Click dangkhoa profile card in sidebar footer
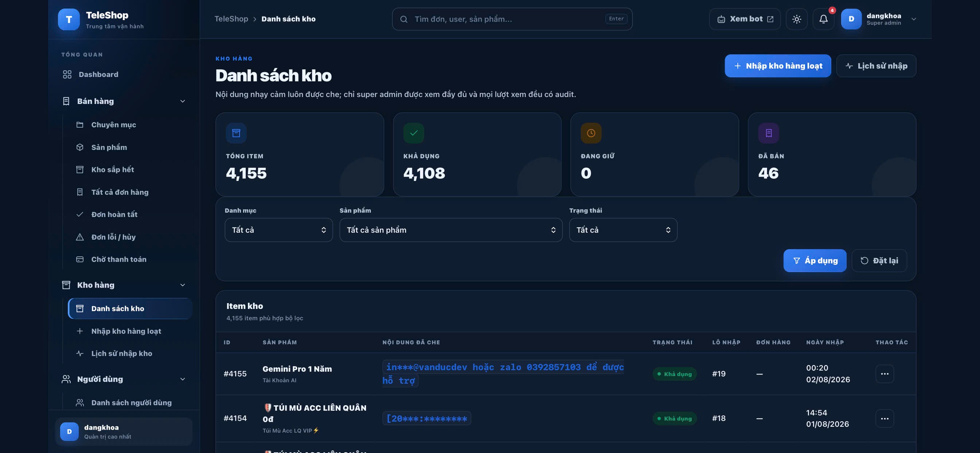 pos(124,432)
